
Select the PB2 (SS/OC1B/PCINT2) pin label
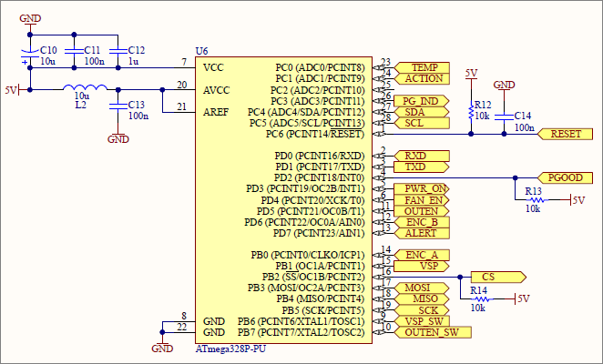pos(313,278)
